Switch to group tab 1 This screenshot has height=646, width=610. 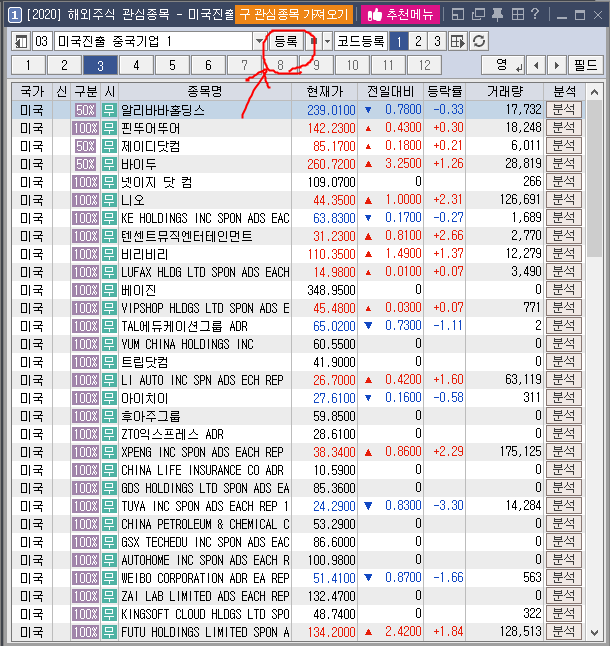pyautogui.click(x=28, y=65)
